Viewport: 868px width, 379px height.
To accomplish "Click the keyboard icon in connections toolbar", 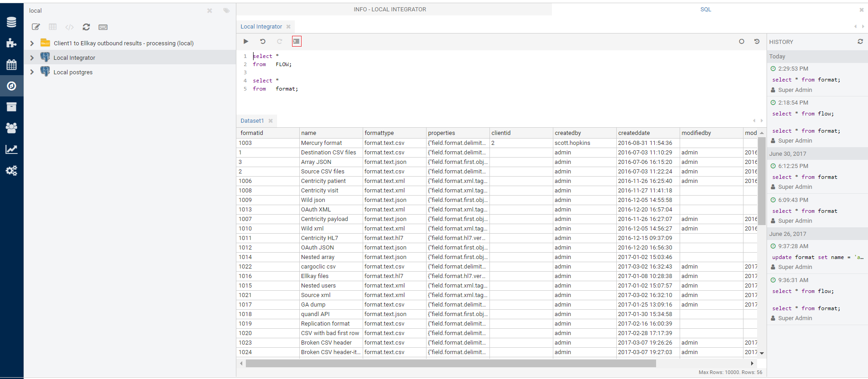I will (103, 27).
